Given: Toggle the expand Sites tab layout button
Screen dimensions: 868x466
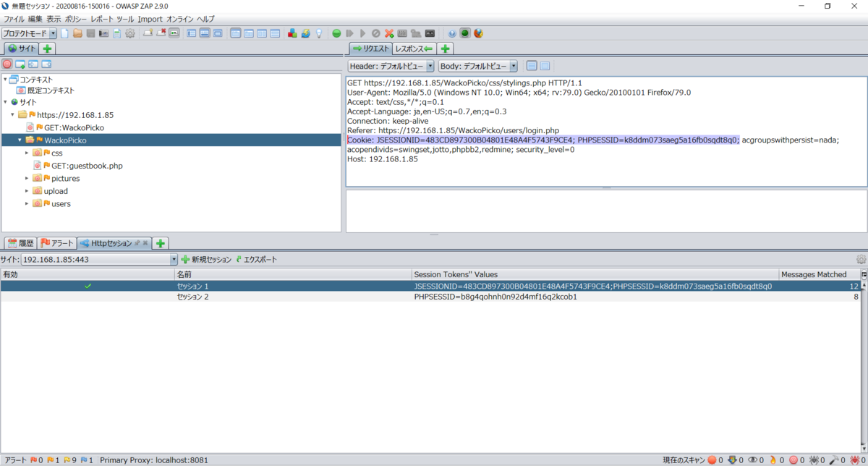Looking at the screenshot, I should click(x=191, y=33).
